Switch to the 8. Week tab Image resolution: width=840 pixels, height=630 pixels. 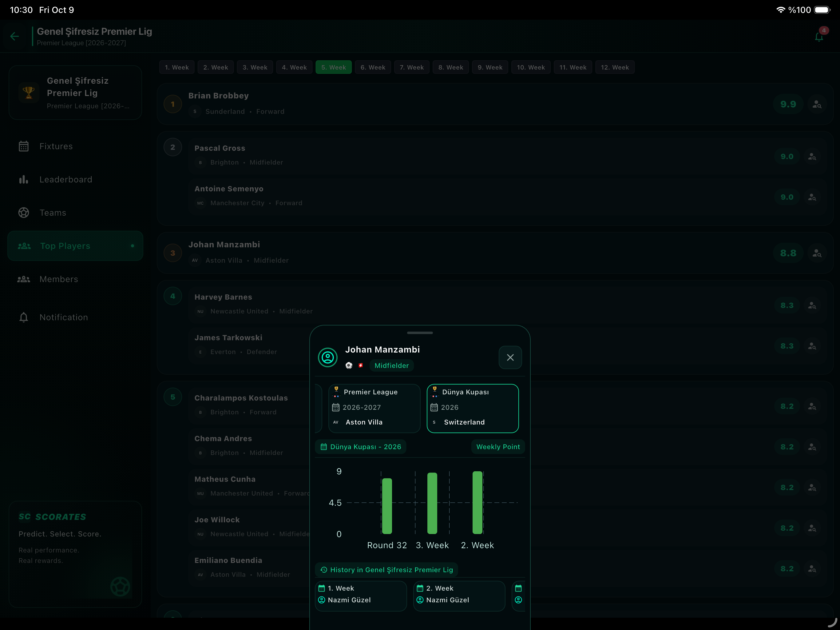coord(451,67)
